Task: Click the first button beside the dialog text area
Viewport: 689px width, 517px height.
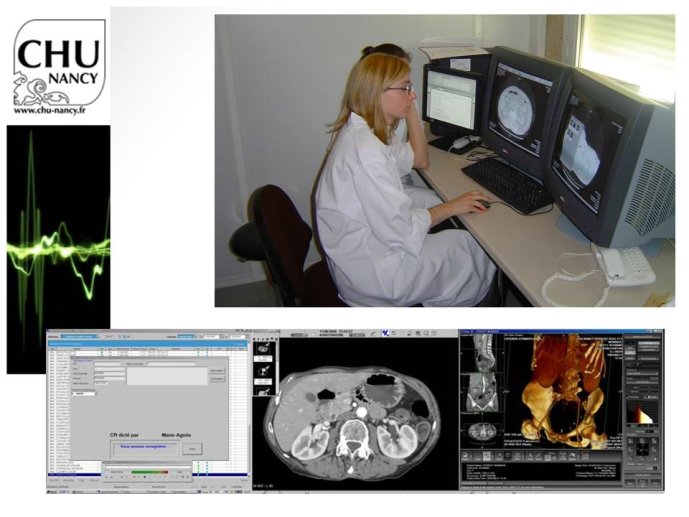Action: (217, 371)
